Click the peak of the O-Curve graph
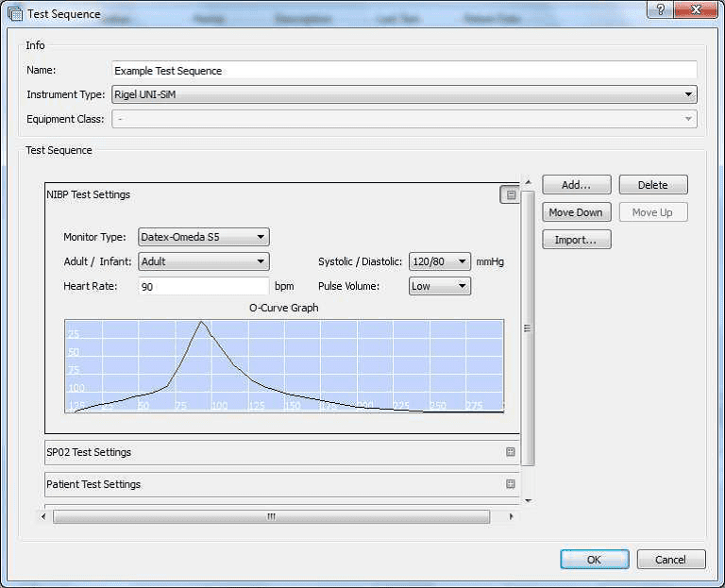Viewport: 725px width, 588px height. (x=201, y=322)
